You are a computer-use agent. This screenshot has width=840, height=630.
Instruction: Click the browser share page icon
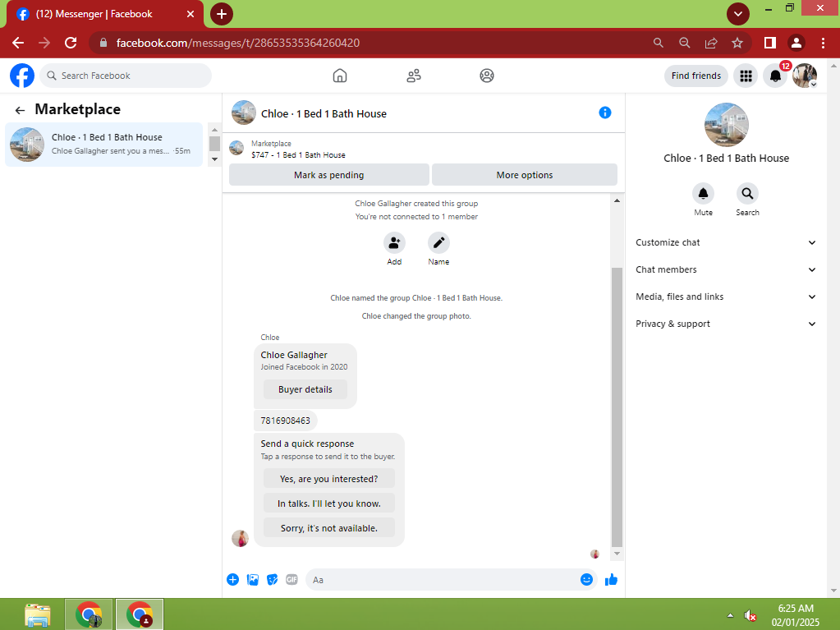(x=711, y=43)
